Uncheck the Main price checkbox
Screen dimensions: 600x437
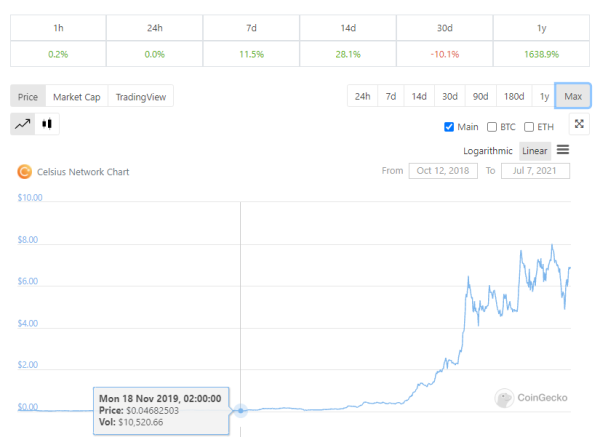coord(449,127)
